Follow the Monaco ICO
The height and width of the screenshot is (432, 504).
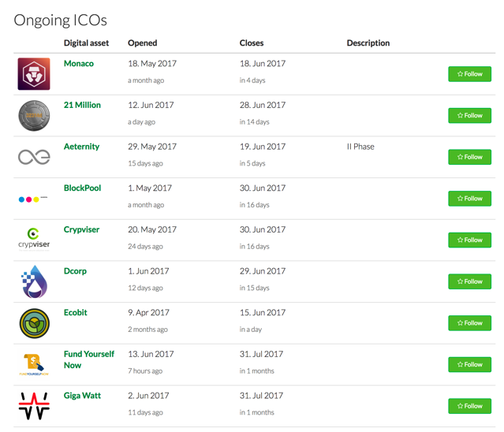[x=469, y=74]
